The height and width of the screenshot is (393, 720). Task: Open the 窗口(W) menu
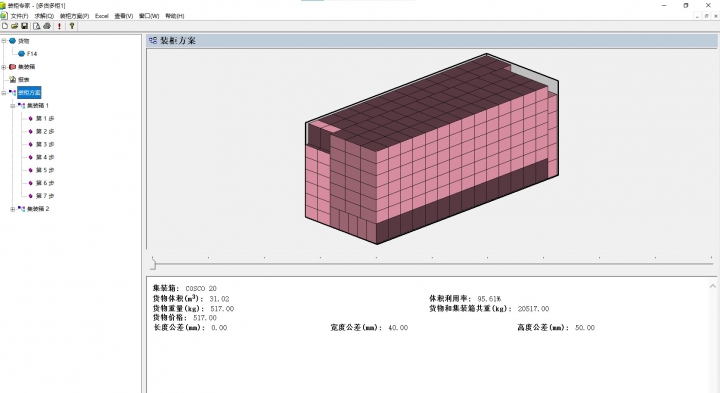coord(149,16)
